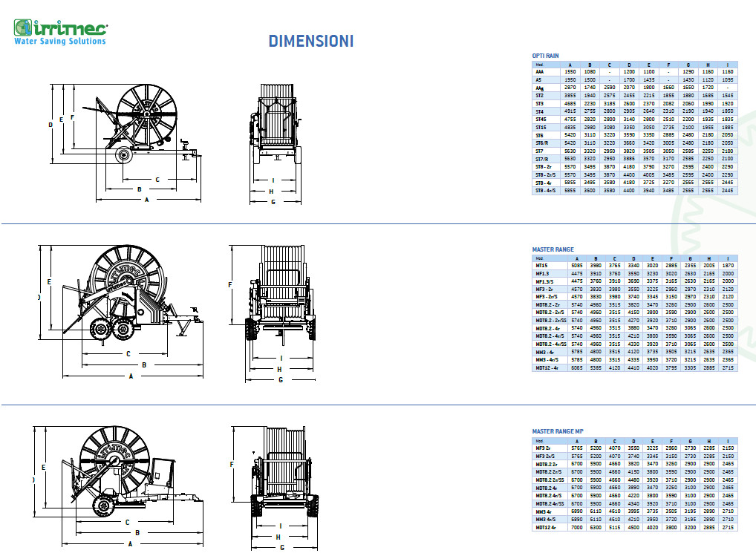756x556 pixels.
Task: Select cell value '4915' in ST4 row
Action: [x=570, y=111]
